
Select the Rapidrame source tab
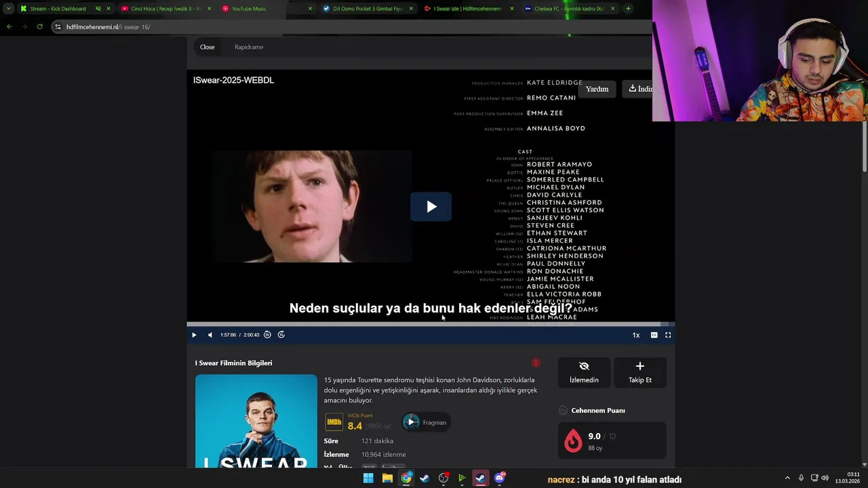[249, 47]
